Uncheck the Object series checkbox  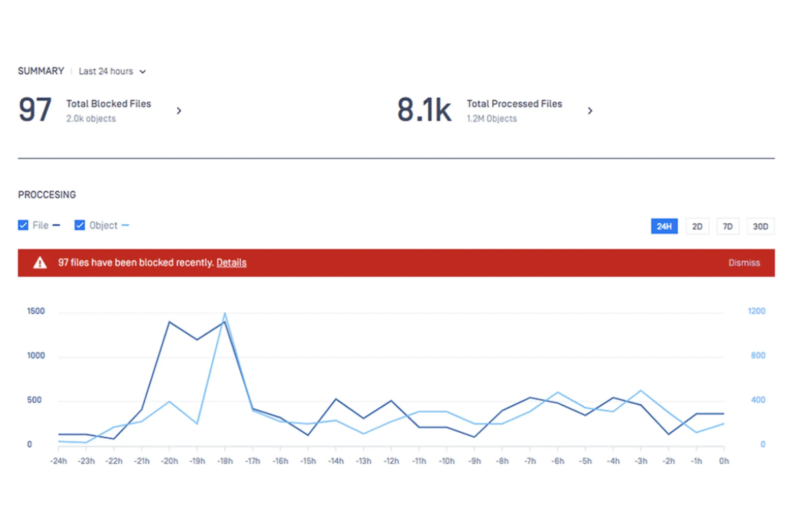click(x=80, y=225)
